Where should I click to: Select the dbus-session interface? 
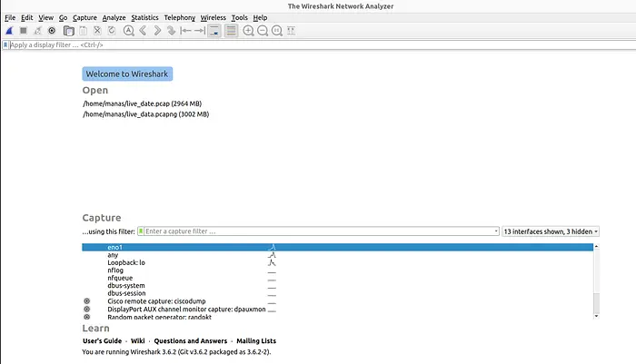[x=337, y=293]
